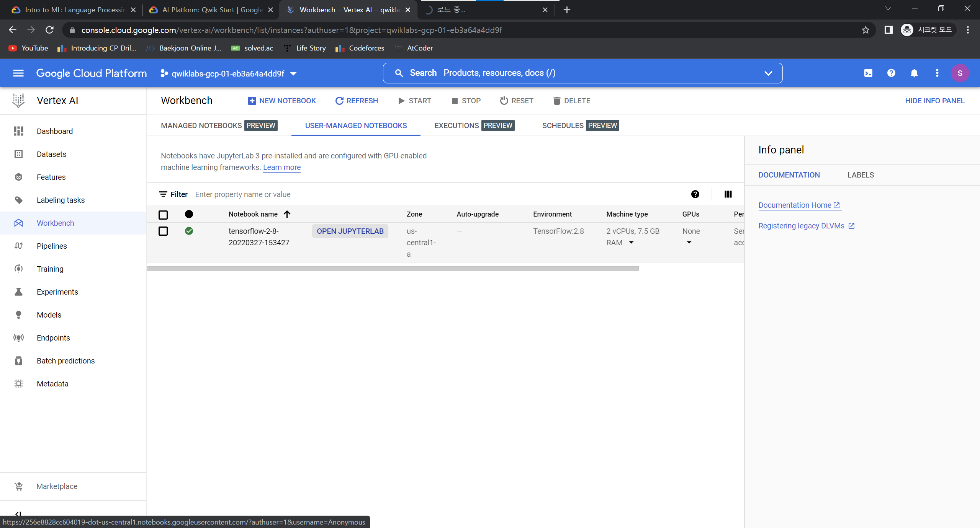Click the filter help icon
980x528 pixels.
tap(695, 194)
